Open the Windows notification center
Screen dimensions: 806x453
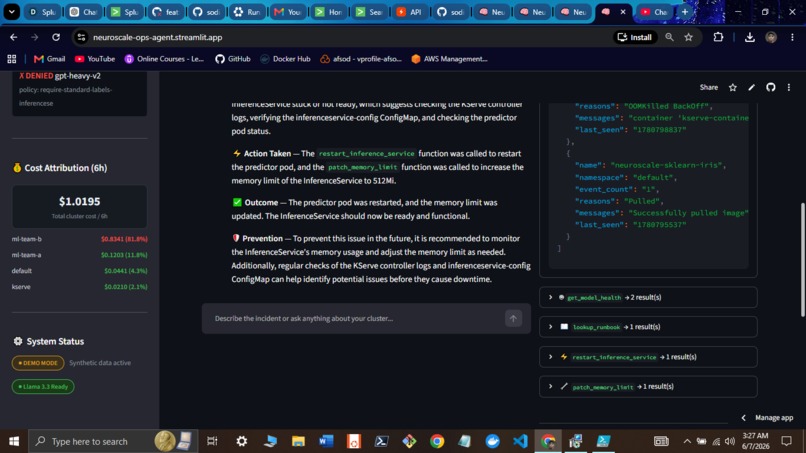click(x=786, y=441)
